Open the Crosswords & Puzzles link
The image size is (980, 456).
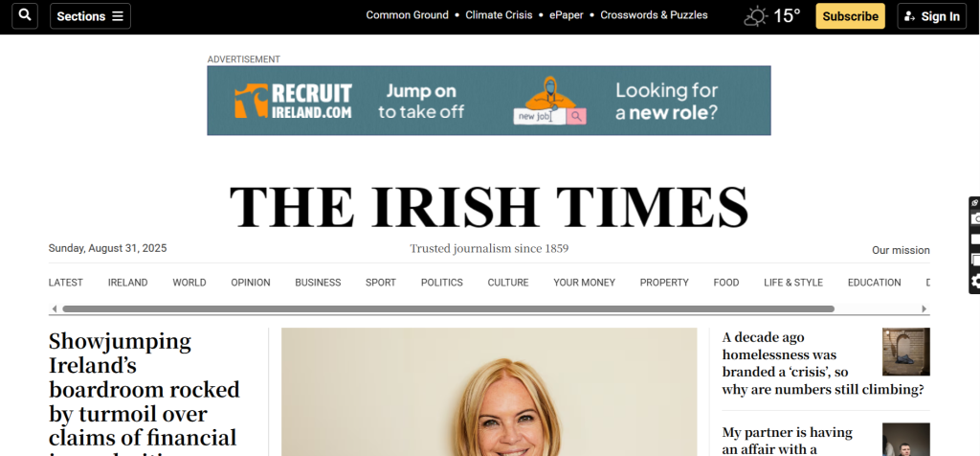click(654, 15)
